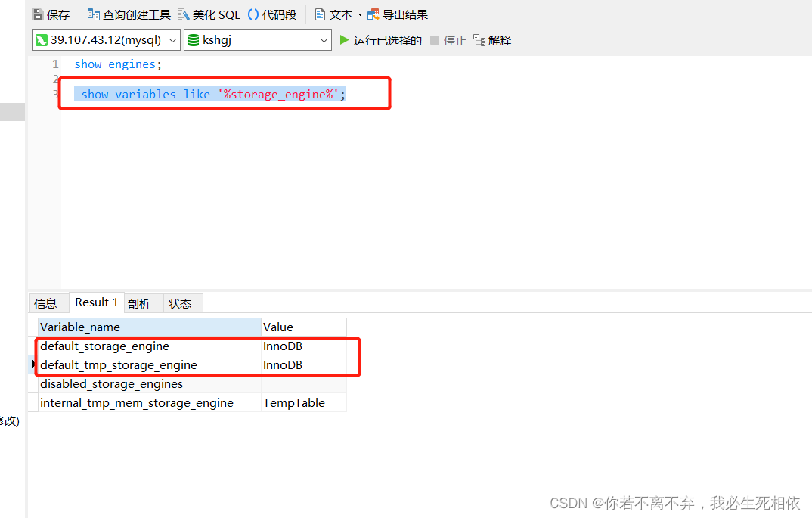Click Beautify SQL (美化 SQL)

coord(209,14)
